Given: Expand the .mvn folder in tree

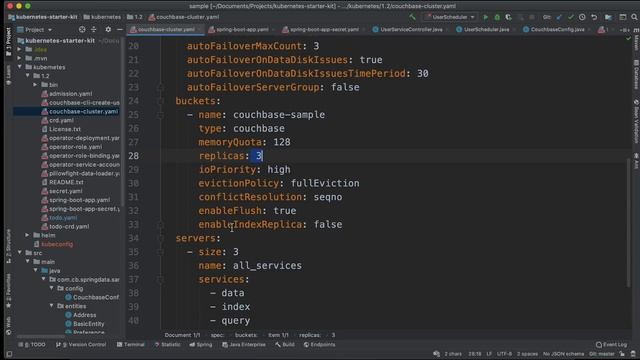Looking at the screenshot, I should pyautogui.click(x=20, y=58).
